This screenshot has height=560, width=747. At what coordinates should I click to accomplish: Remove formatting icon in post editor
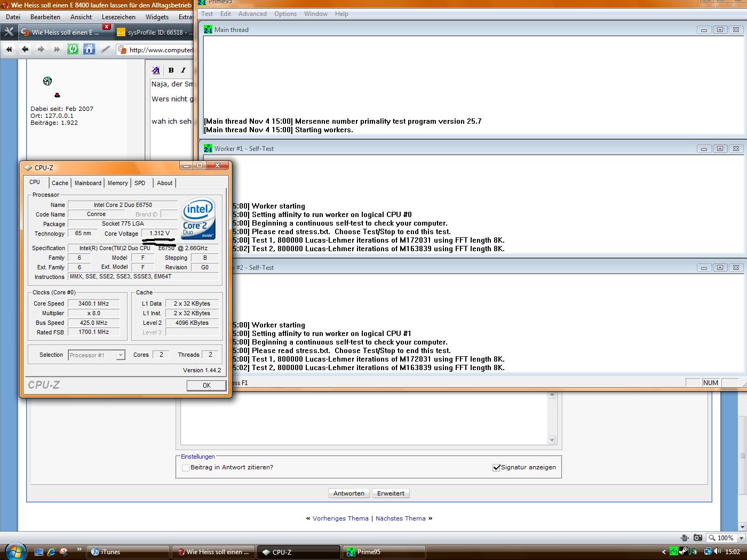(x=156, y=70)
